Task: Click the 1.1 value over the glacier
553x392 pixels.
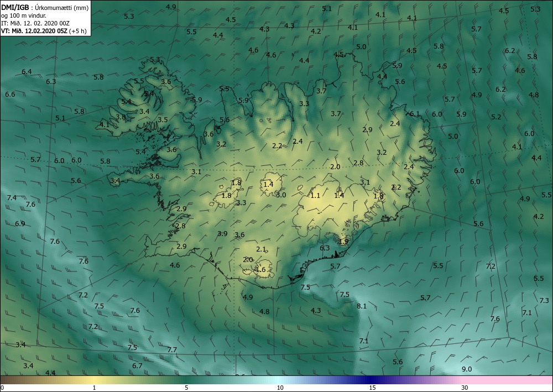Action: (315, 195)
